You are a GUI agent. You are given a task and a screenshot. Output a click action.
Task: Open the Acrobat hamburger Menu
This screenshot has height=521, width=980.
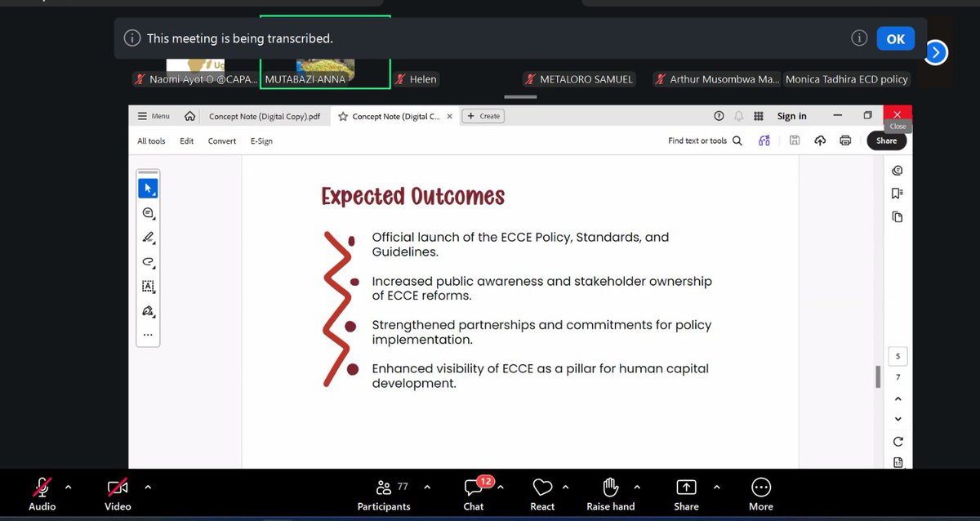coord(154,116)
